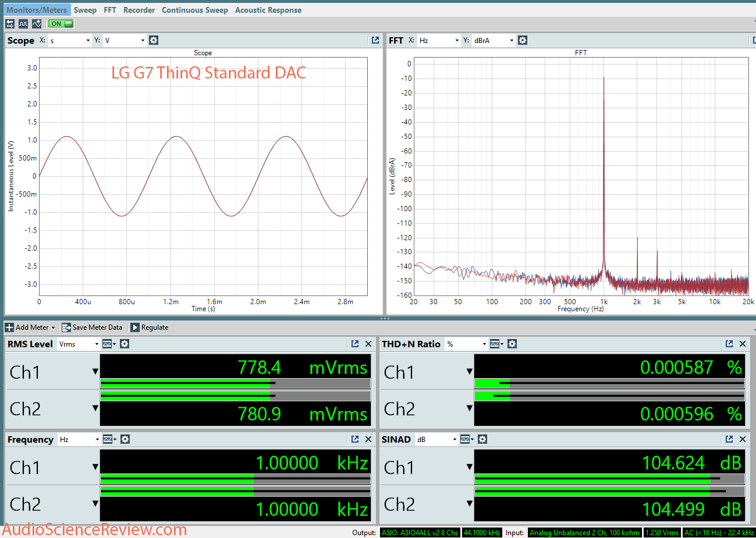Open Frequency meter settings gear
The height and width of the screenshot is (538, 756).
125,439
